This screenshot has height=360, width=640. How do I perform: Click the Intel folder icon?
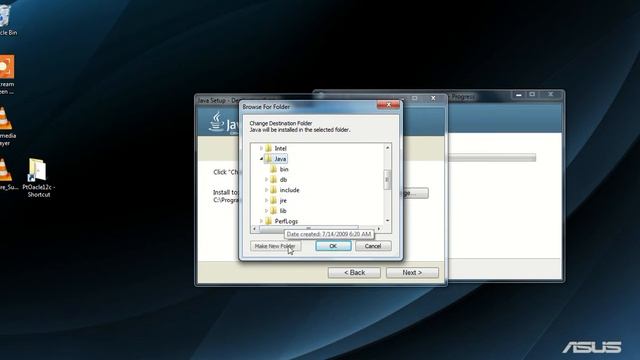pyautogui.click(x=268, y=148)
